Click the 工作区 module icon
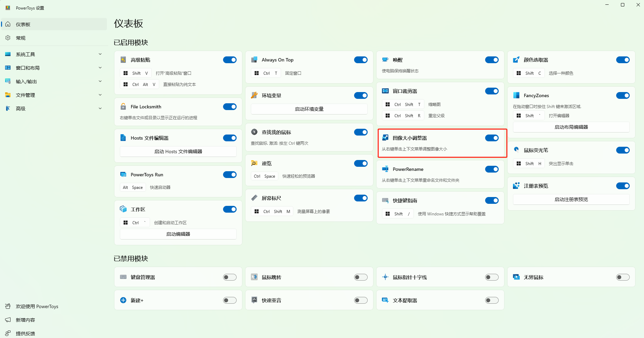This screenshot has width=644, height=338. 123,209
